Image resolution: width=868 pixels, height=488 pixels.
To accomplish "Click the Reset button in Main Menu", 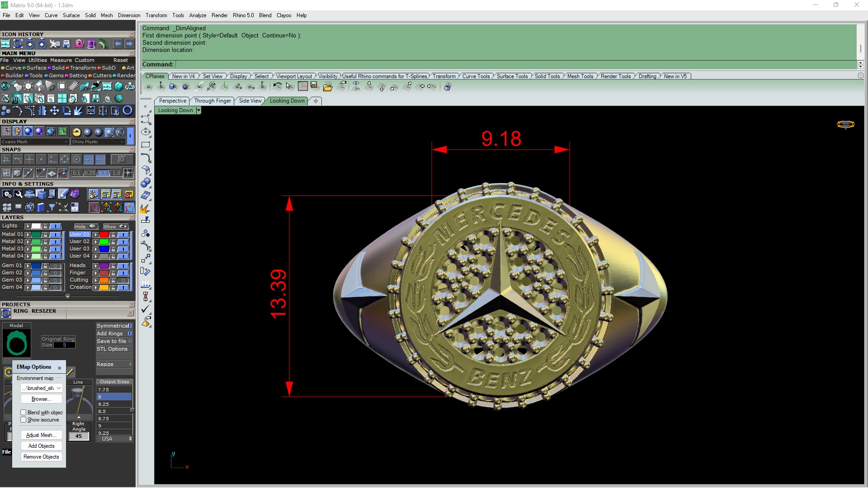I will 121,60.
